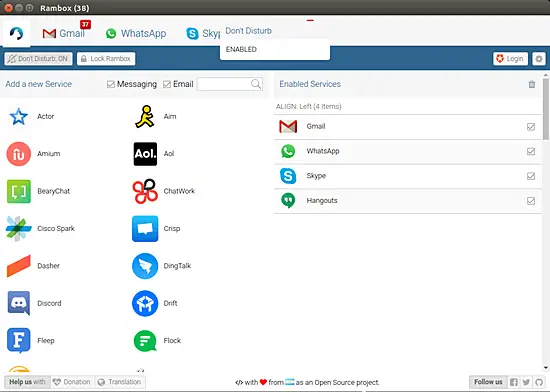Click the Open Source project footer text
Viewport: 550px width, 392px height.
[347, 382]
